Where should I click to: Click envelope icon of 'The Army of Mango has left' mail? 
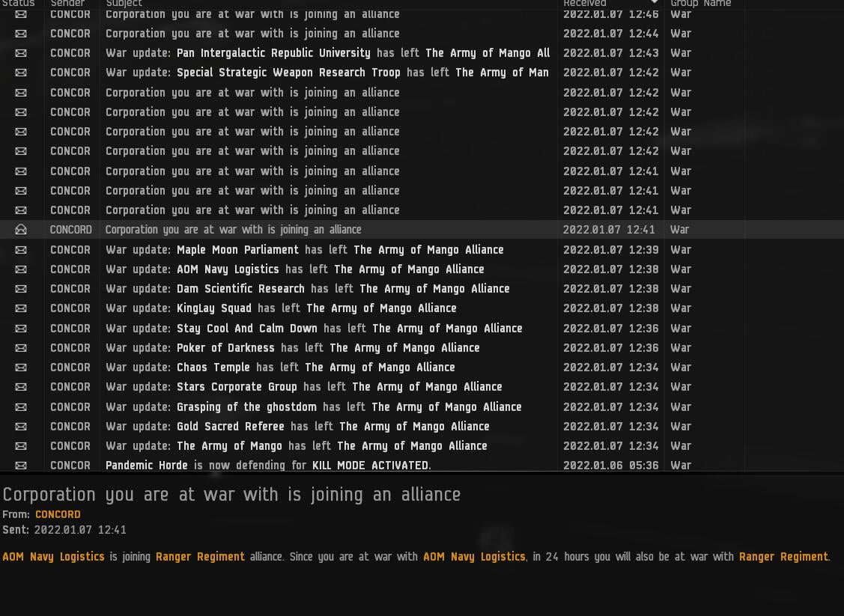(21, 446)
